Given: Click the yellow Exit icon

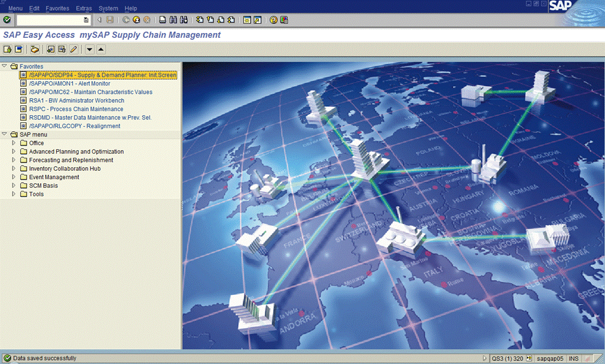Looking at the screenshot, I should (x=136, y=19).
